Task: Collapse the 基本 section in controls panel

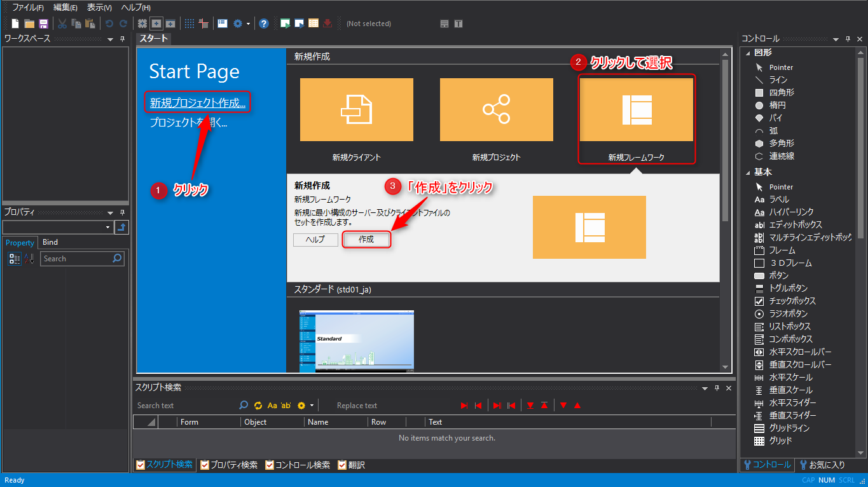Action: point(748,173)
